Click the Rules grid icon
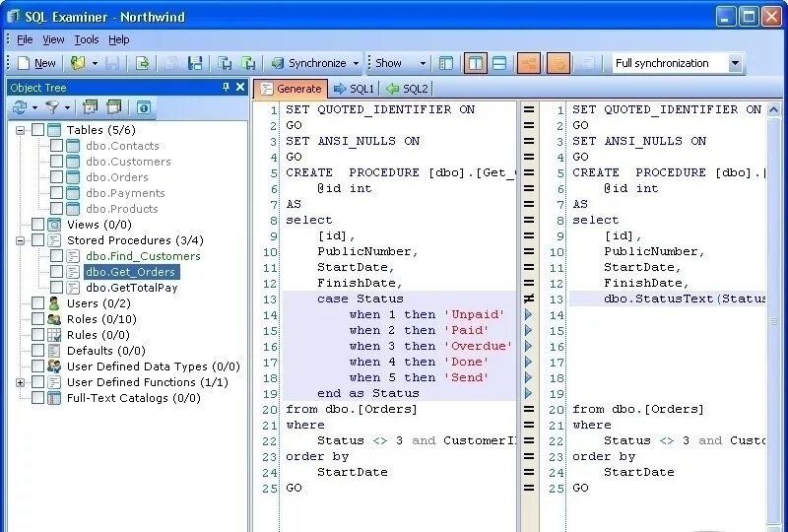The image size is (788, 532). 54,335
